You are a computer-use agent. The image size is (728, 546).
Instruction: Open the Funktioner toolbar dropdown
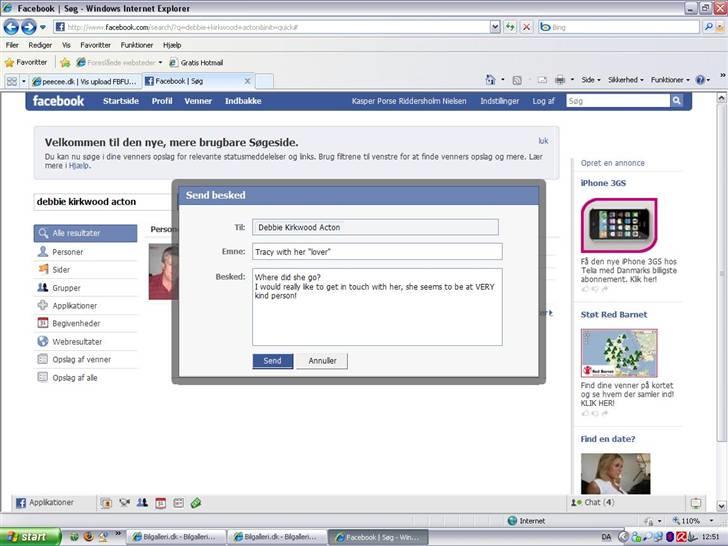tap(669, 80)
